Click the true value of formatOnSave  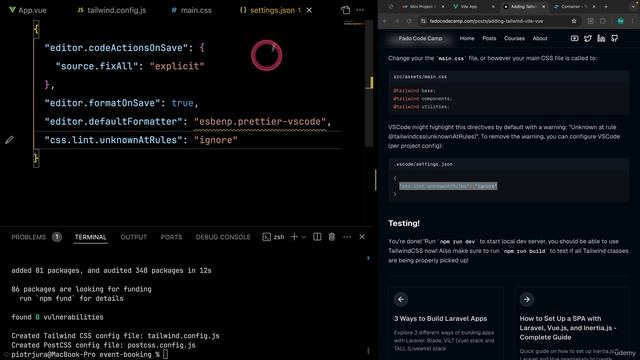[x=182, y=103]
